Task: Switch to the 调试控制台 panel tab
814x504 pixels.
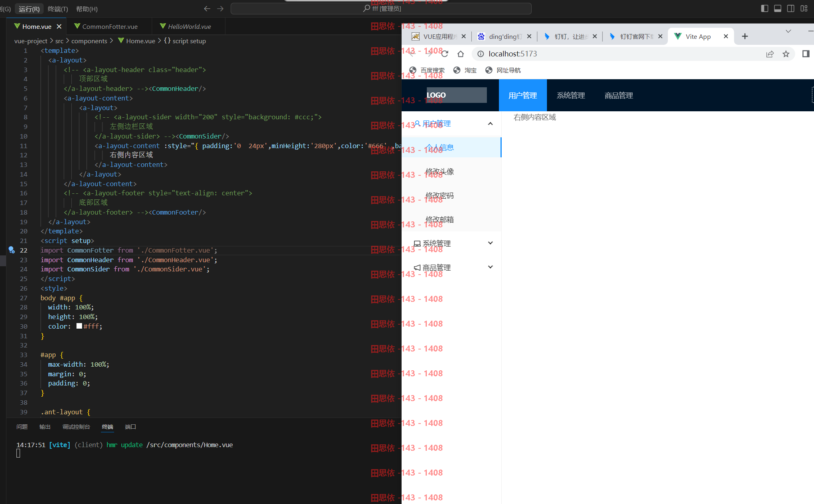Action: coord(76,427)
